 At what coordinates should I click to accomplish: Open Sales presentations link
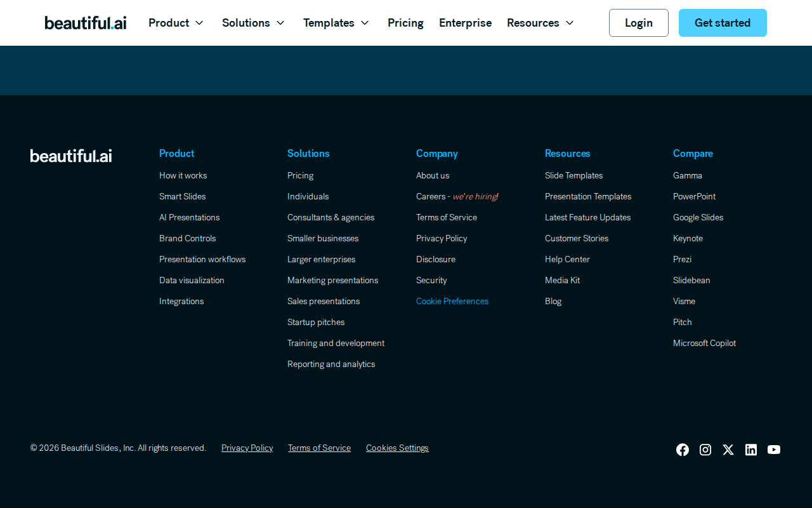point(324,301)
